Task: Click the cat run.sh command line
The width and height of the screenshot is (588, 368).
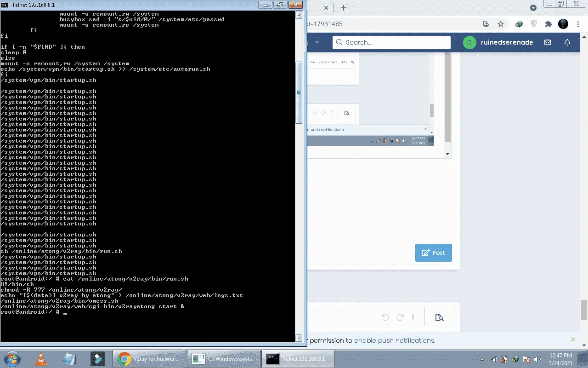Action: (x=94, y=279)
